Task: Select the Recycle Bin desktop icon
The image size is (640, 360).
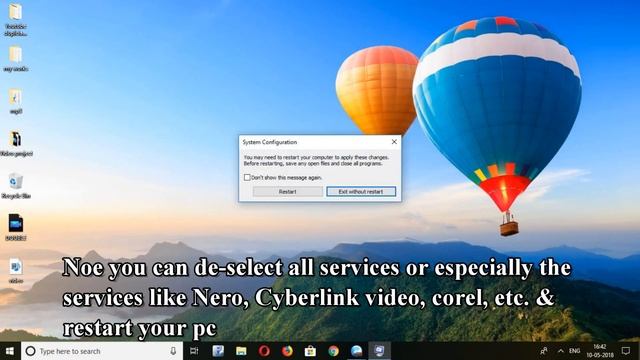Action: click(16, 185)
